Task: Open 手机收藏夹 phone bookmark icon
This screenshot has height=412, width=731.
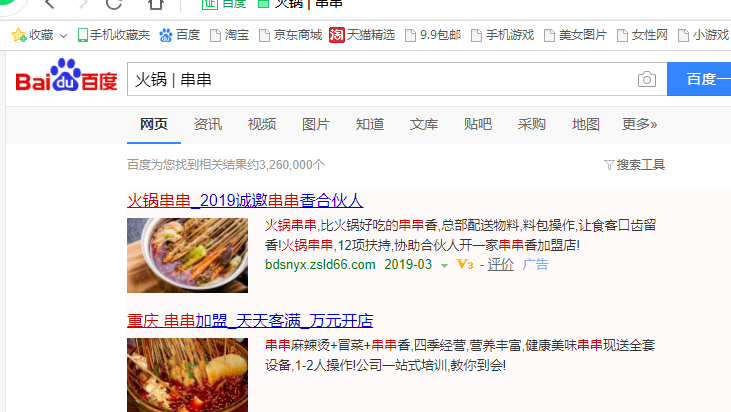Action: [x=83, y=35]
